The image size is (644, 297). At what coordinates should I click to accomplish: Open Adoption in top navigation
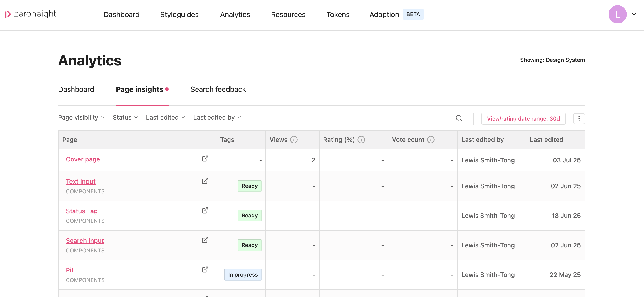[x=384, y=15]
